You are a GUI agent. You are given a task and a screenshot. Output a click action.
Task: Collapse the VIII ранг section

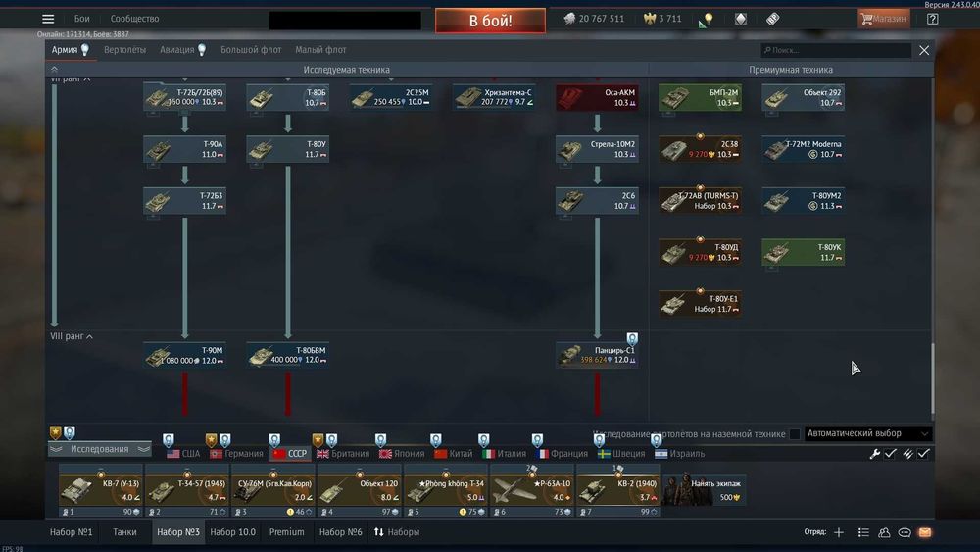click(72, 336)
